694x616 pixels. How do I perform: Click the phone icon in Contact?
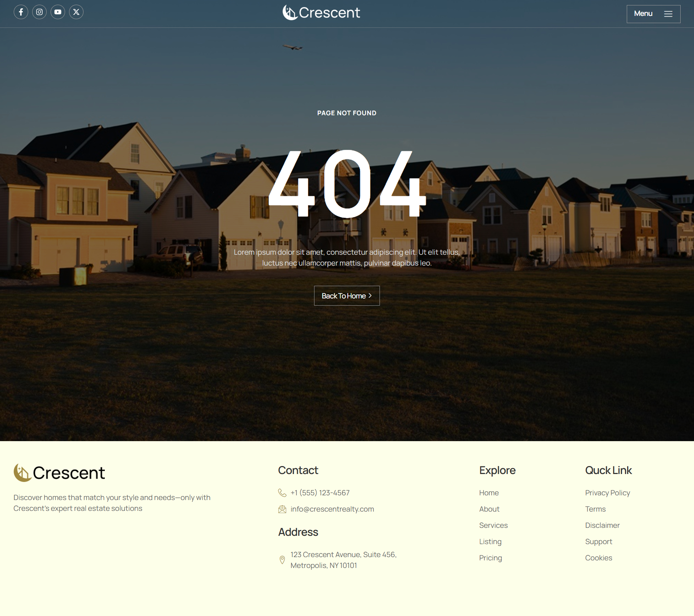click(282, 493)
